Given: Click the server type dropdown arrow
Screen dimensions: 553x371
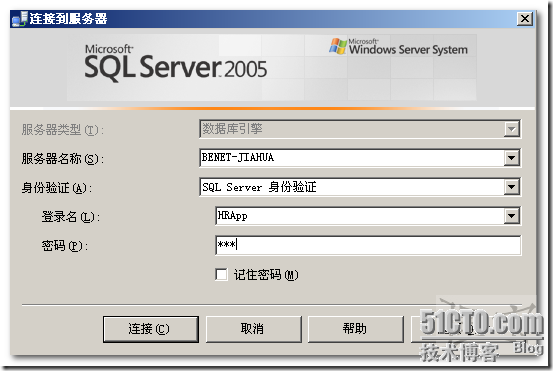Looking at the screenshot, I should click(x=511, y=129).
